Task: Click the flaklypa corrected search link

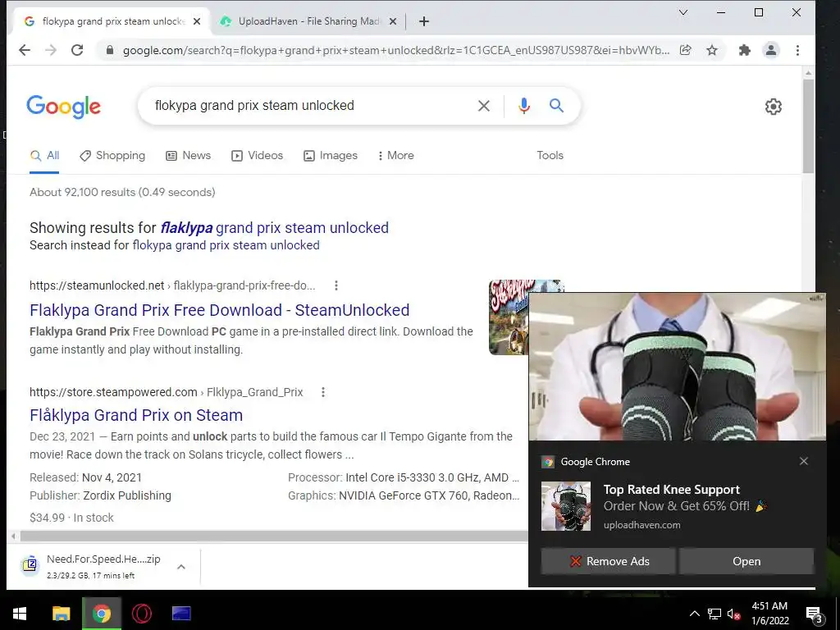Action: [x=274, y=228]
